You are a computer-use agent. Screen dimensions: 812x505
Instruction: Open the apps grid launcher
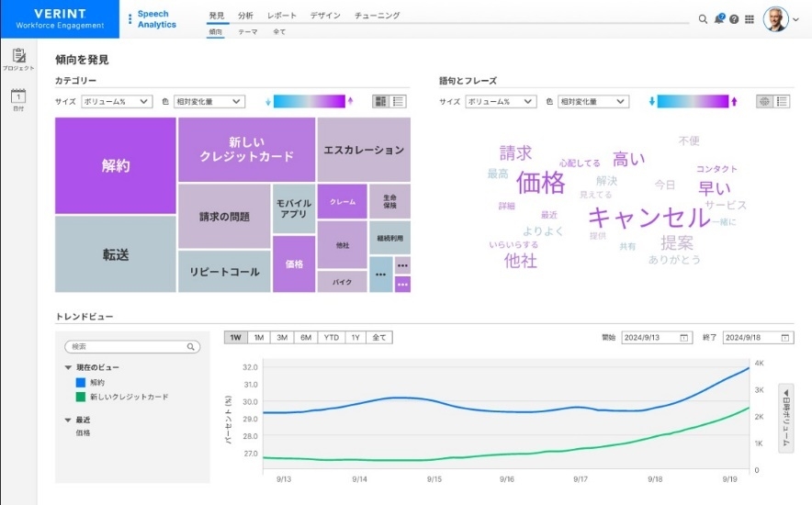pos(750,18)
